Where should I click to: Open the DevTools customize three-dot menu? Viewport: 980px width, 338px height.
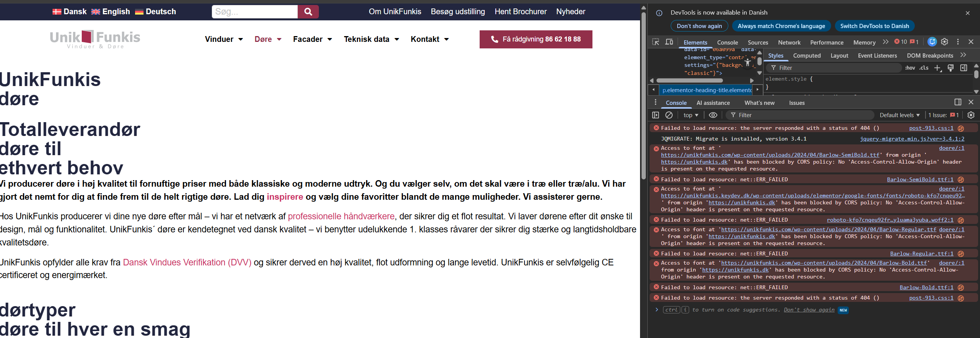958,41
